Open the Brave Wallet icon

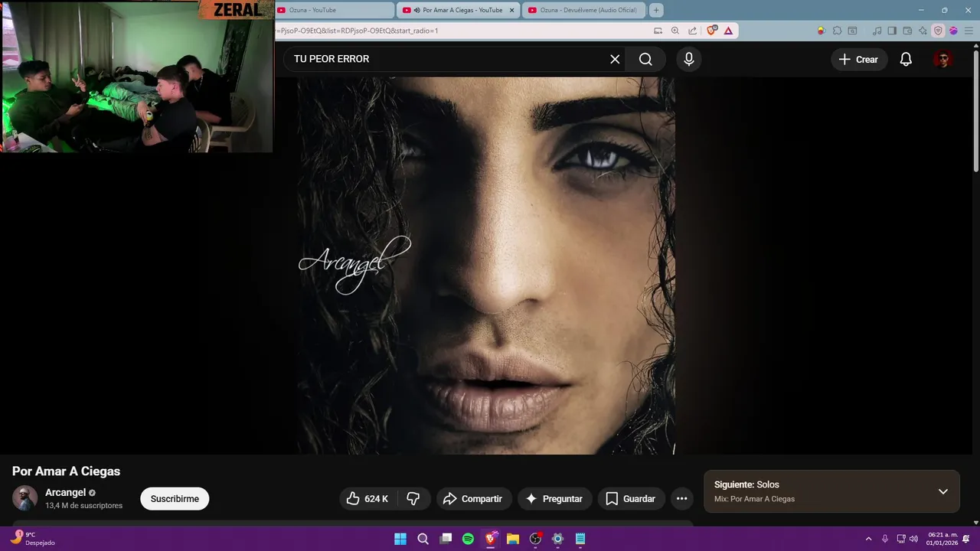pos(907,31)
